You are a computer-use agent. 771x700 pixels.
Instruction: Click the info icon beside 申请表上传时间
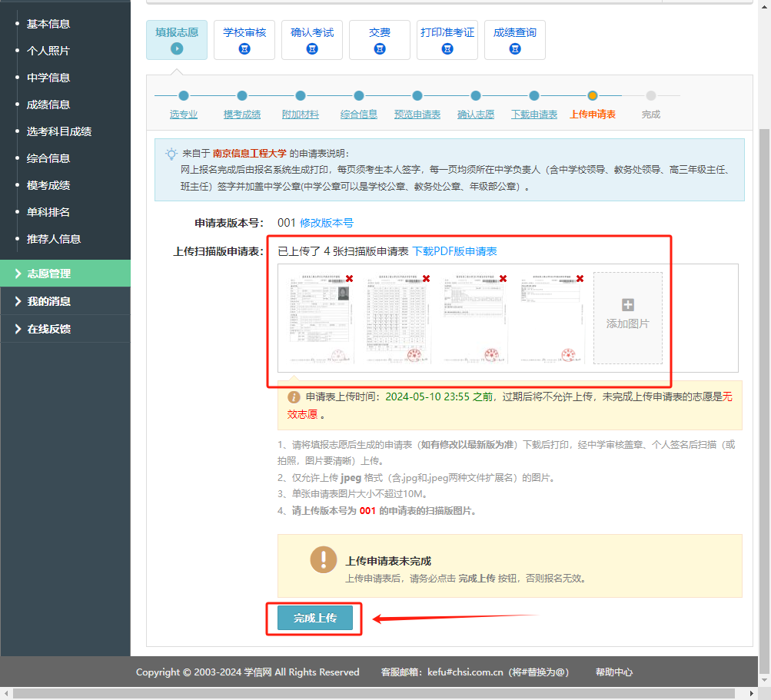click(294, 397)
